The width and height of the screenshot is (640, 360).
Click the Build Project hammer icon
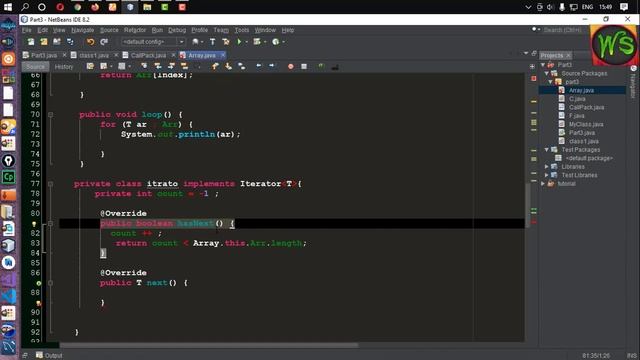click(212, 42)
